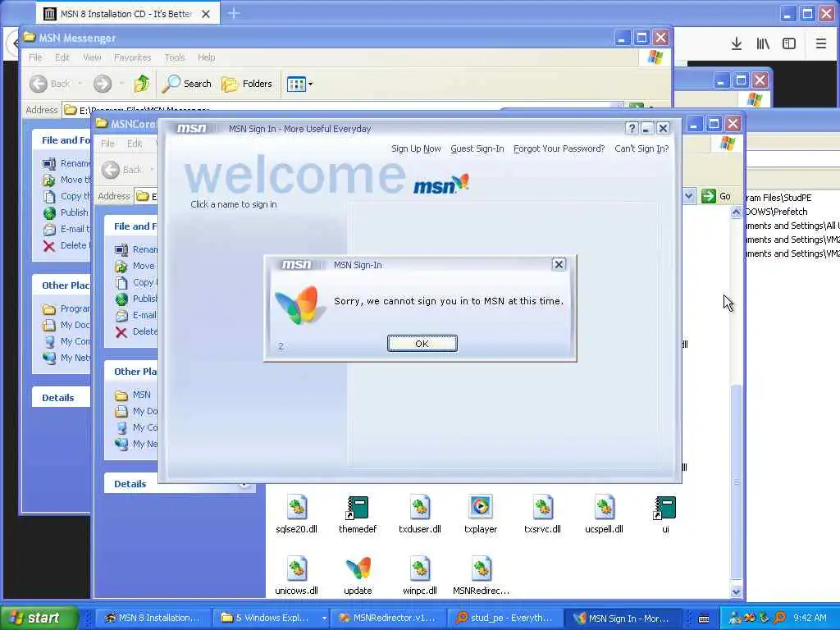The height and width of the screenshot is (630, 840).
Task: Open the Help menu in MSN Messenger window
Action: (x=206, y=57)
